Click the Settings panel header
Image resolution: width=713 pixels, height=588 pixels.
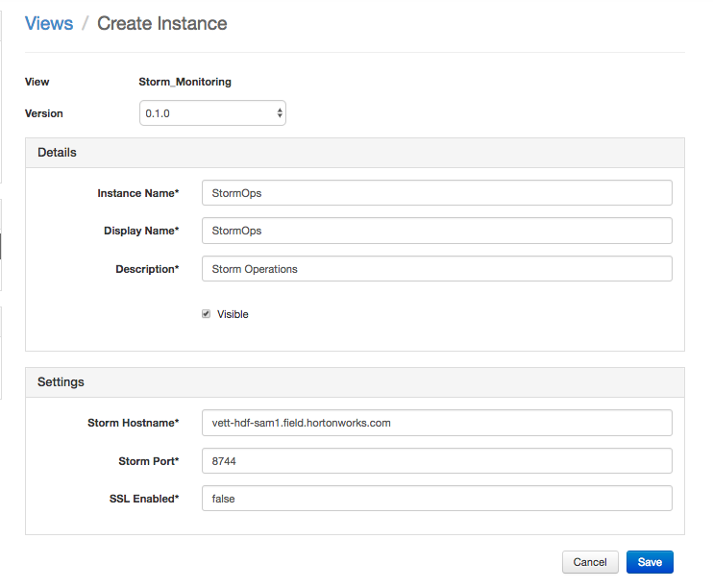[x=355, y=382]
